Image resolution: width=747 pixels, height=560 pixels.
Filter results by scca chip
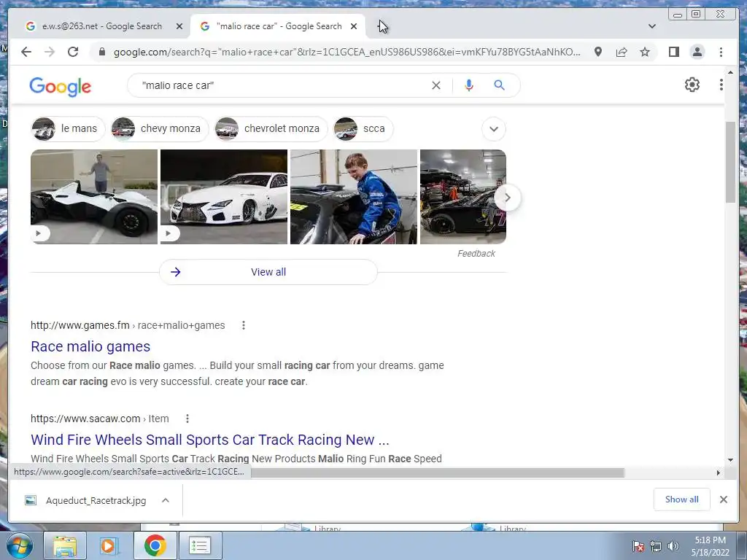point(363,128)
